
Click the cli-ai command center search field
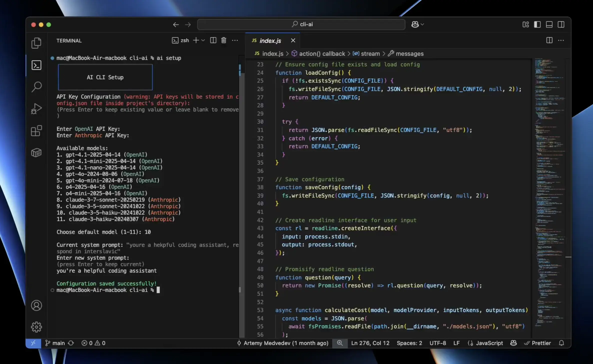[301, 24]
